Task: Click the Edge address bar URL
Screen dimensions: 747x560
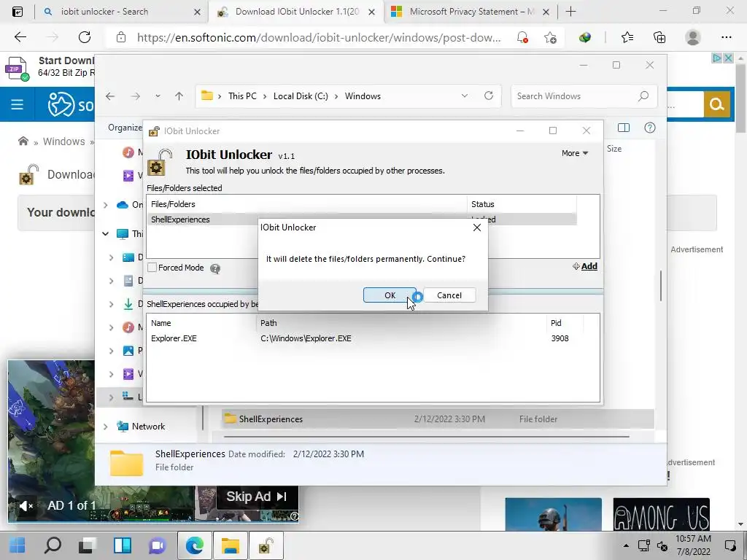Action: (x=319, y=38)
